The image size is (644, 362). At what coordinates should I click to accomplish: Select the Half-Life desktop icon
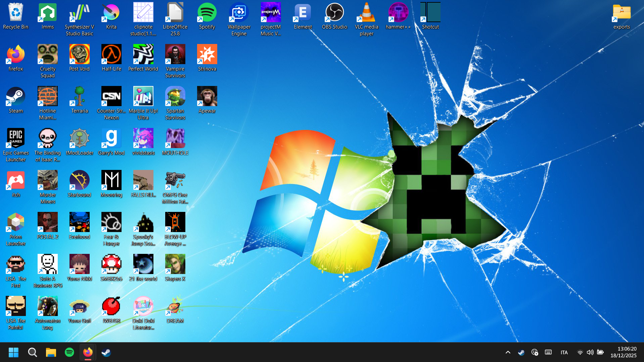pos(111,58)
